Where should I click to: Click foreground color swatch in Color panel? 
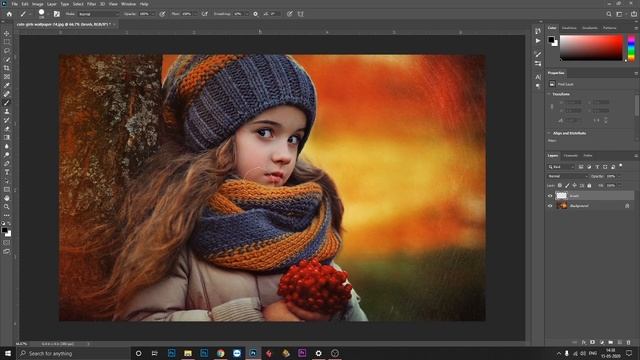(x=551, y=40)
